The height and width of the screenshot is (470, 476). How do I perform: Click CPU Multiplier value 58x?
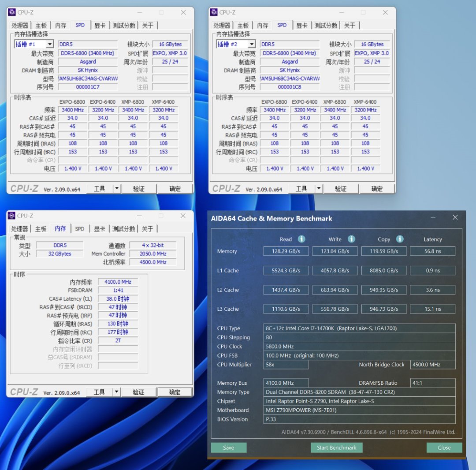[x=286, y=364]
